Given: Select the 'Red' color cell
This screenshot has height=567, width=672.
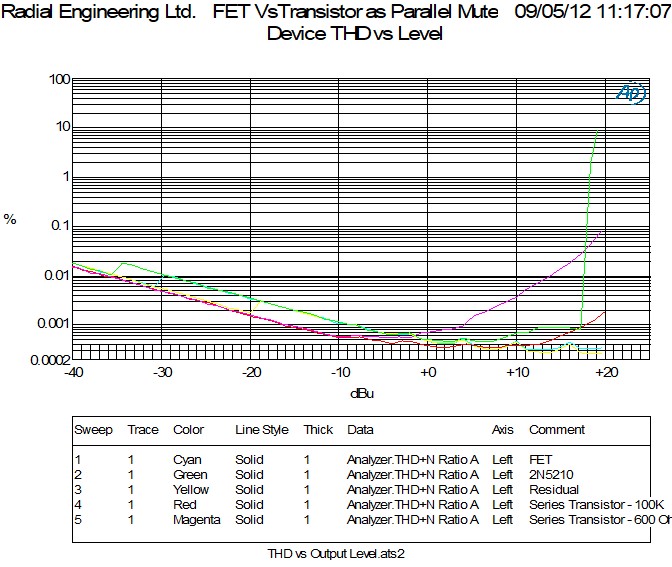Looking at the screenshot, I should pyautogui.click(x=185, y=505).
